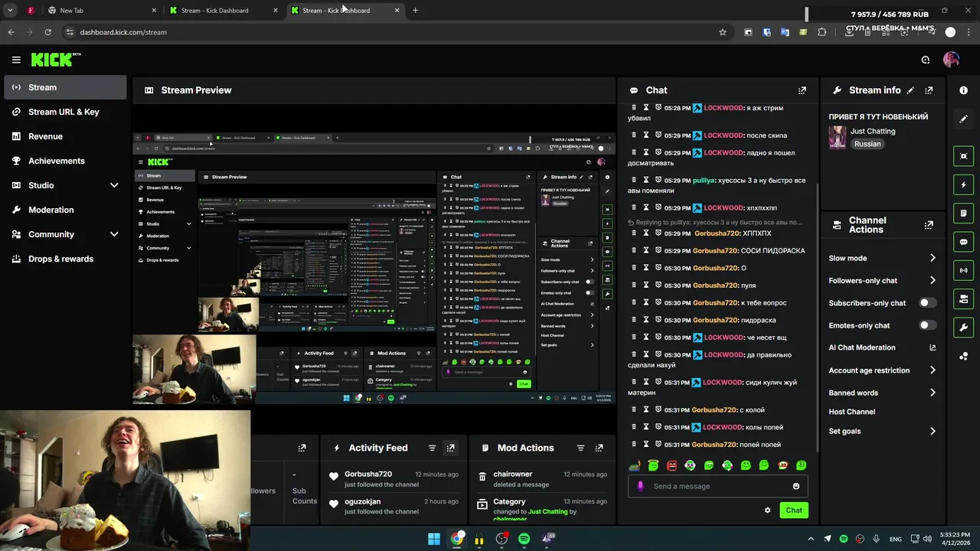Viewport: 980px width, 551px height.
Task: Switch to the New Tab browser tab
Action: pos(101,11)
